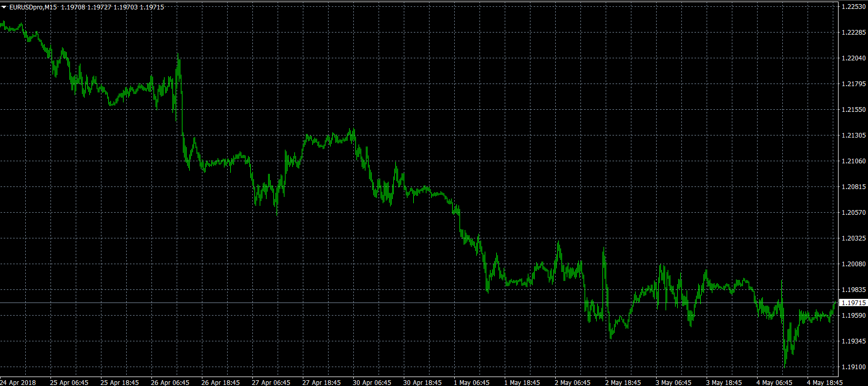Click the 1.20815 price axis label
The width and height of the screenshot is (868, 386).
[x=854, y=187]
